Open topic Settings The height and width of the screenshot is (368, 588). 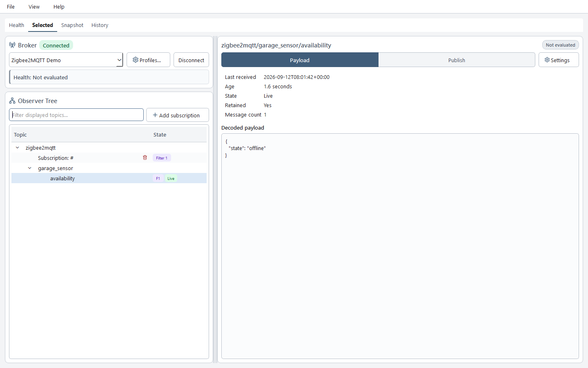tap(559, 60)
